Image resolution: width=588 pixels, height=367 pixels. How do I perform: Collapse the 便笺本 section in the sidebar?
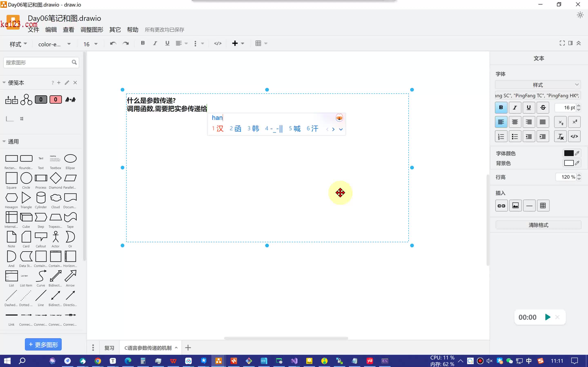[4, 83]
